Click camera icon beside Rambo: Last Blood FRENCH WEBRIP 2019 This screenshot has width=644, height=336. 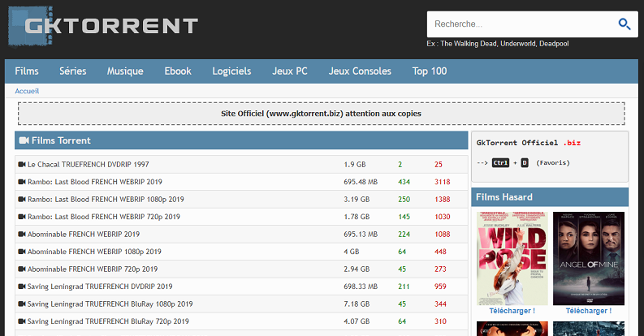tap(22, 182)
